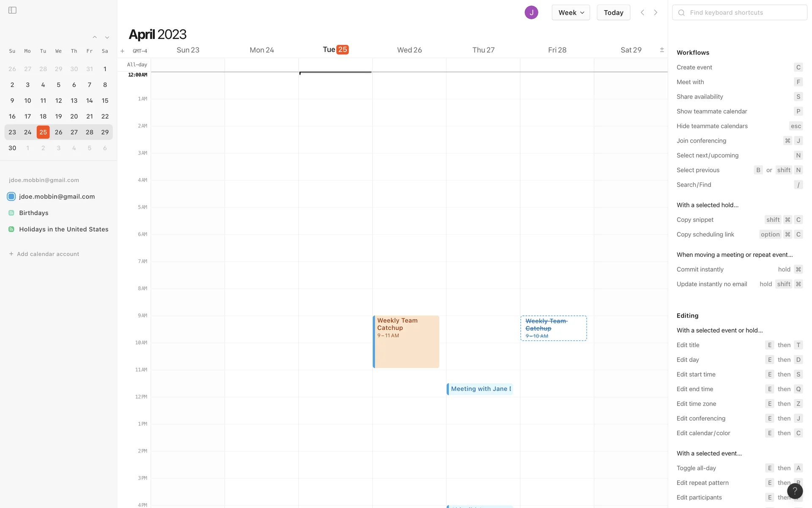Open the Week view dropdown

tap(571, 13)
